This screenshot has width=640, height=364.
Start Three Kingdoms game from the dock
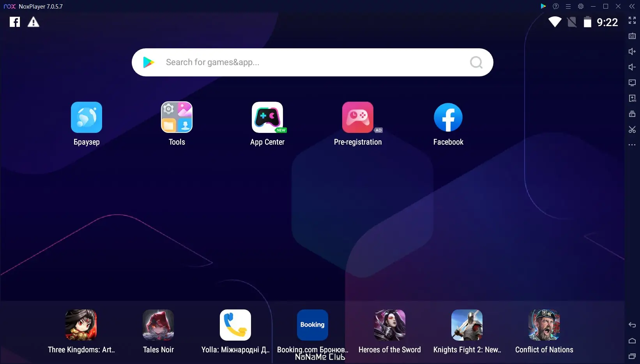tap(81, 325)
